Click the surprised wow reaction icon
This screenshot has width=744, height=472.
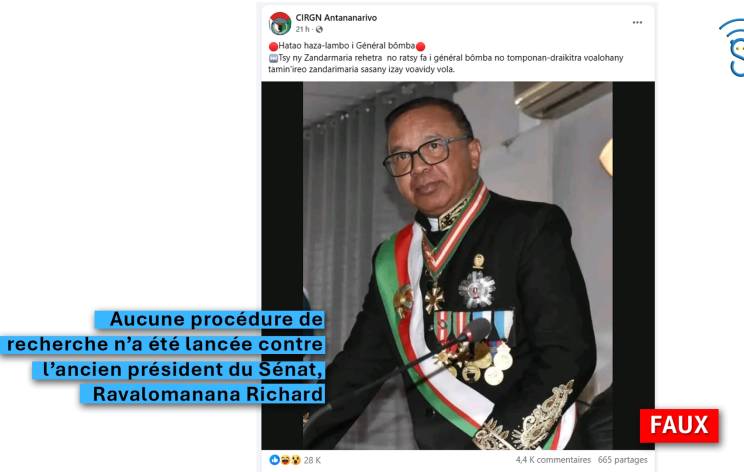coord(296,460)
